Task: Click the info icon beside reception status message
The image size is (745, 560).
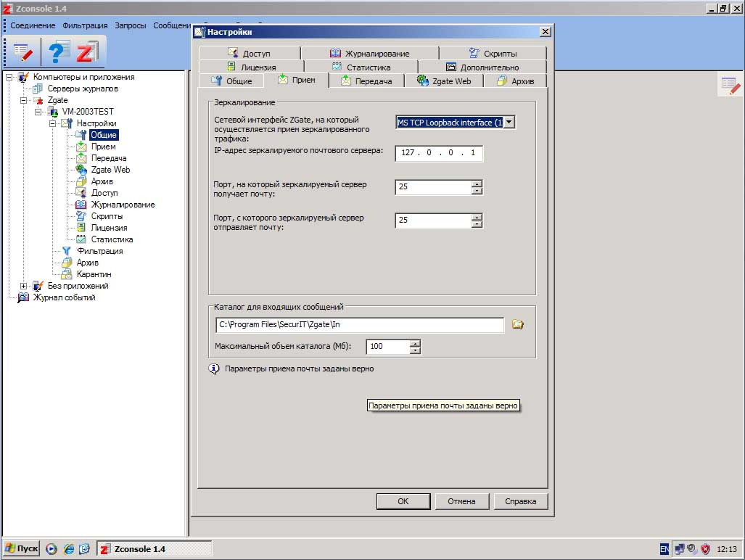Action: click(214, 368)
